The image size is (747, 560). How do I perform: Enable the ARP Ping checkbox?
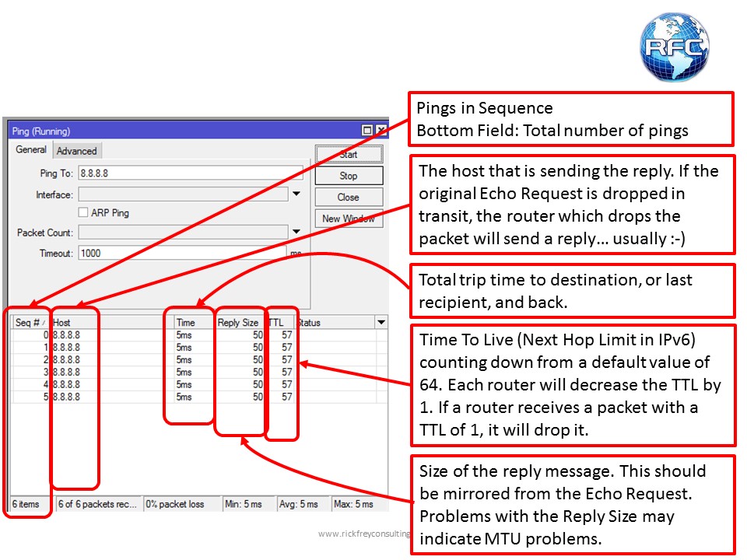(82, 212)
